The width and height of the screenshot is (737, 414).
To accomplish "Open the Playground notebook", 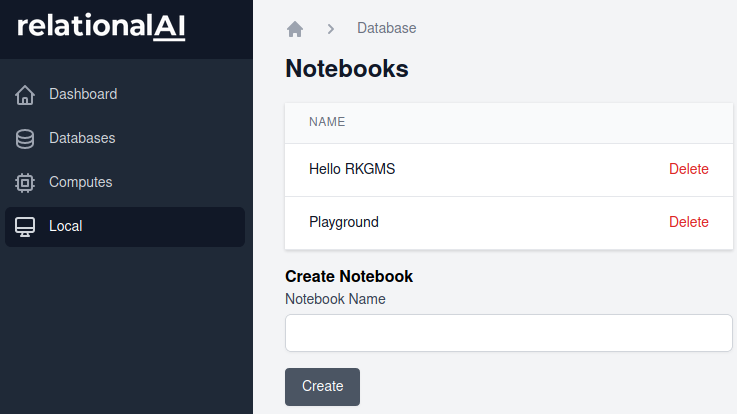I will [x=344, y=222].
